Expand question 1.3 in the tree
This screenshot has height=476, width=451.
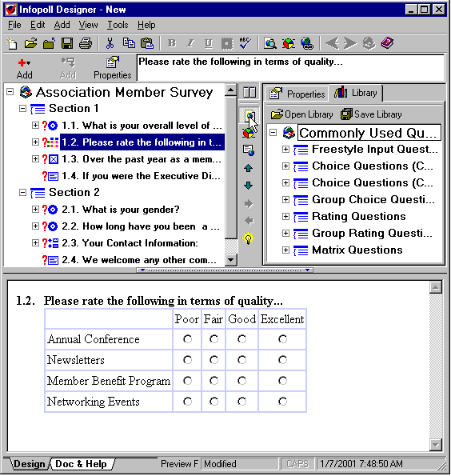(35, 158)
